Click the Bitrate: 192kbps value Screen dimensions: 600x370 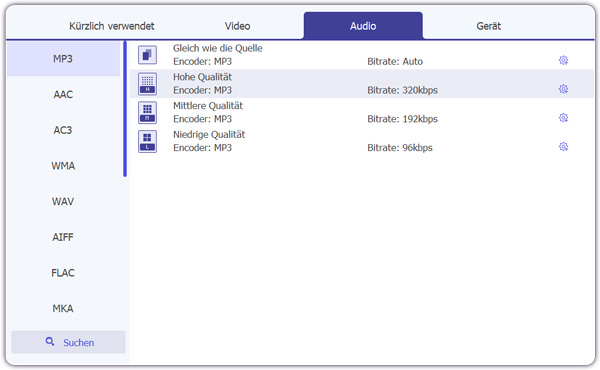click(x=402, y=119)
